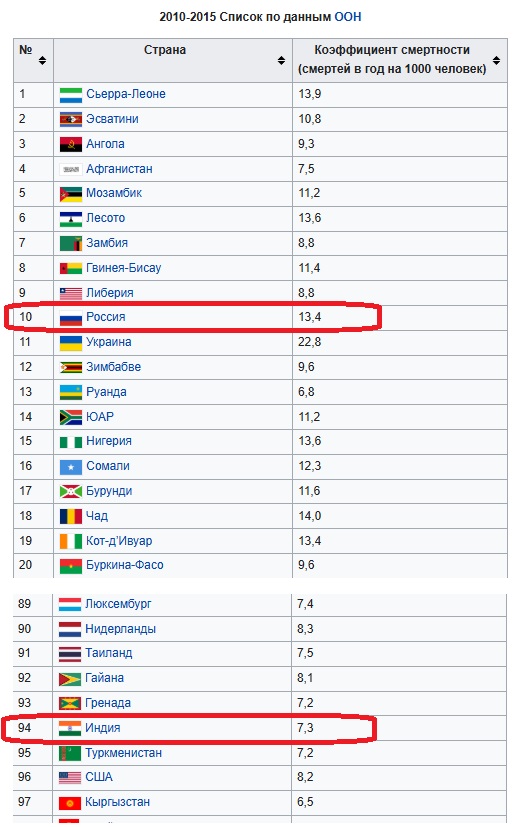Sort table by № column arrows

click(42, 60)
